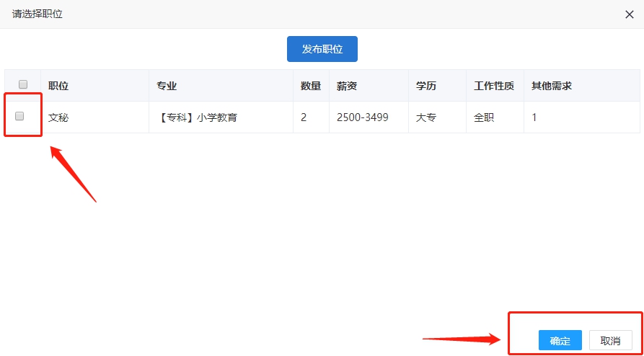
Task: Select the 学历 column header
Action: [425, 86]
